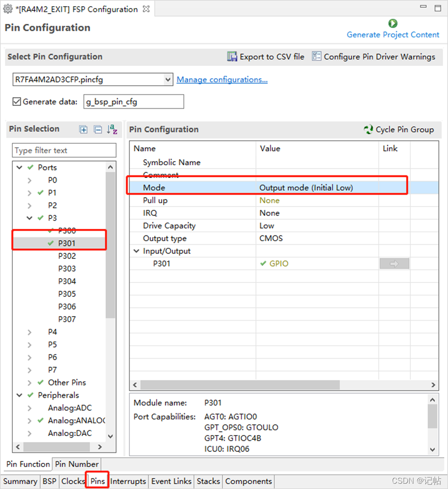Expand all pins with plus icon
The image size is (448, 489).
click(84, 129)
